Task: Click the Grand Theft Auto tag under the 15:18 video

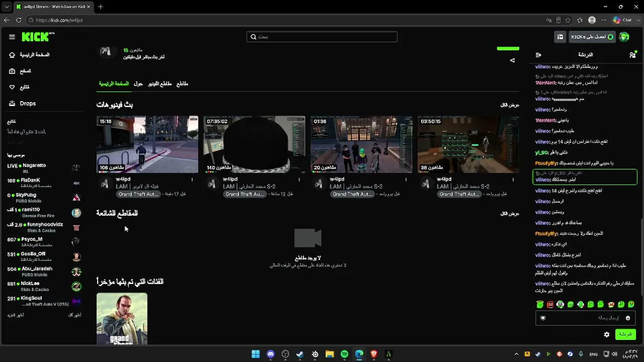Action: pos(138,194)
